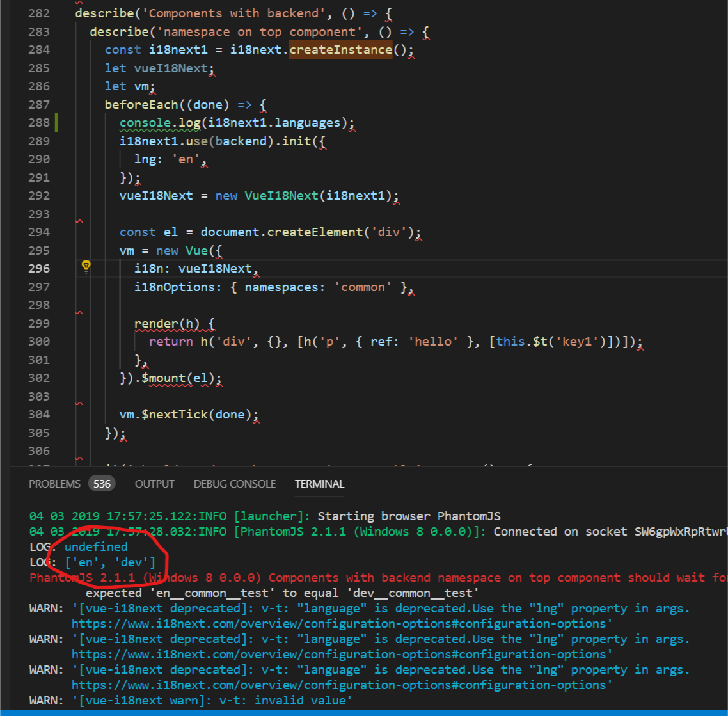Click 'Starting browser PhantomJS' terminal line

click(265, 516)
